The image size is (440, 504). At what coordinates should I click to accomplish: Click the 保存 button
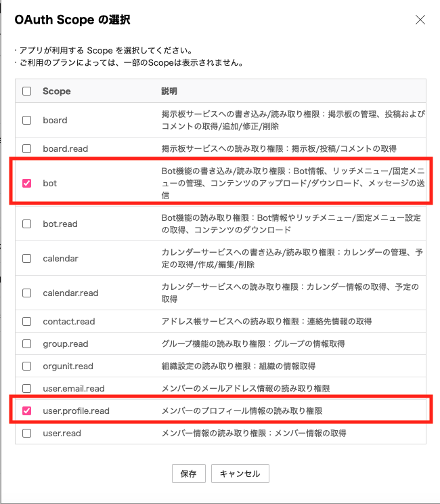189,474
